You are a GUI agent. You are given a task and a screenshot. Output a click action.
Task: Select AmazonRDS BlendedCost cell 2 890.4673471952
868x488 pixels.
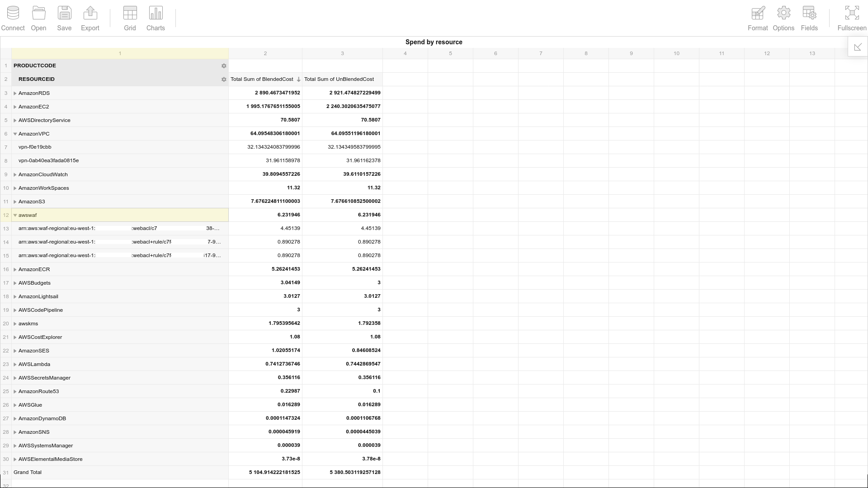(265, 93)
